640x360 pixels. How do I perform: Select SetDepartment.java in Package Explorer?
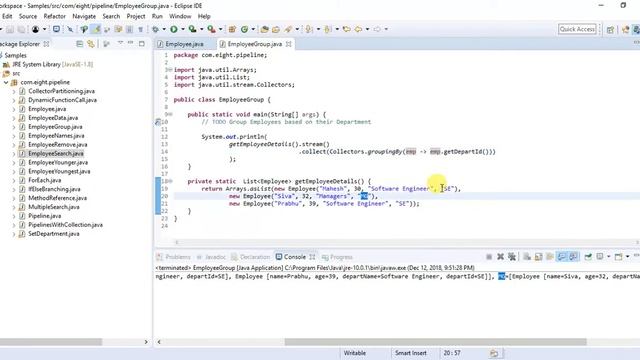pyautogui.click(x=53, y=234)
